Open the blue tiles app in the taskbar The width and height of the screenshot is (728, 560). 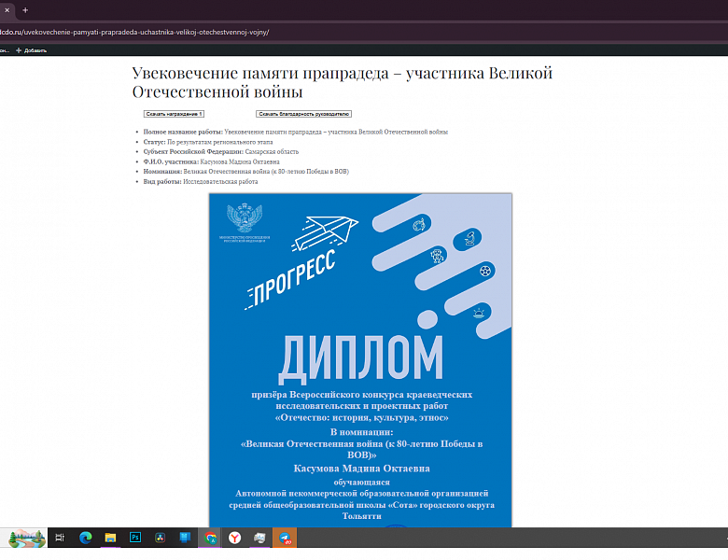[185, 538]
